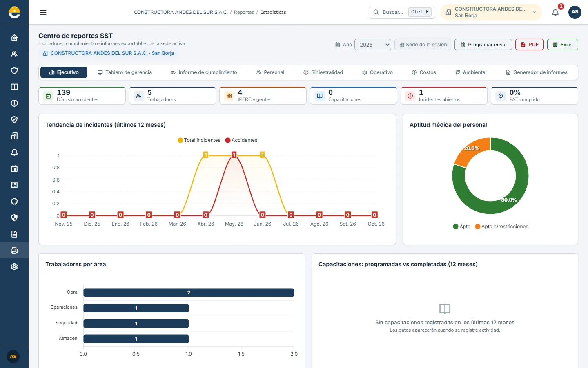Open the Incidentes abiertos card
Viewport: 588px width, 368px height.
coord(444,96)
